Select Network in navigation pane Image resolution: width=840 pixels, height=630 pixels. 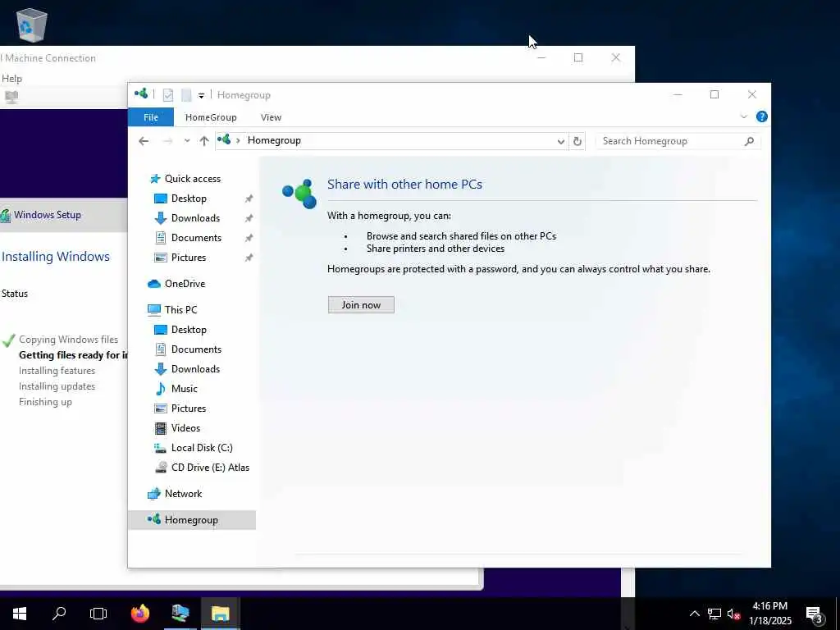pos(183,493)
